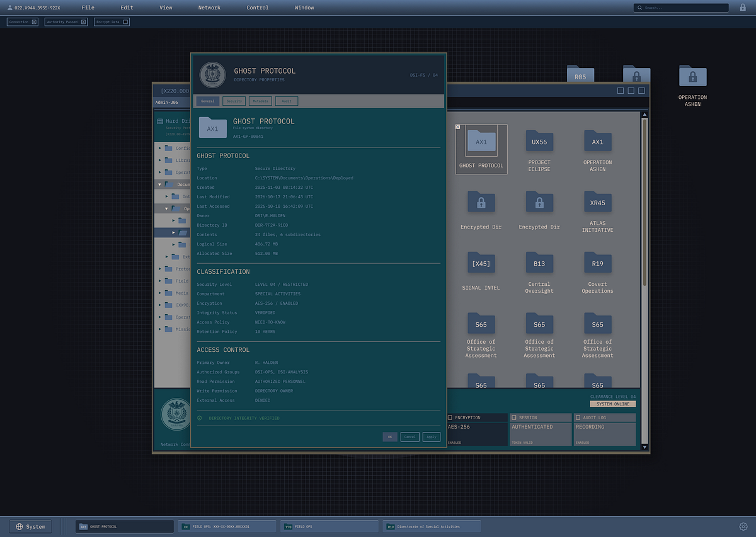Open the R05 folder on the desktop
Viewport: 756px width, 537px height.
click(x=580, y=74)
